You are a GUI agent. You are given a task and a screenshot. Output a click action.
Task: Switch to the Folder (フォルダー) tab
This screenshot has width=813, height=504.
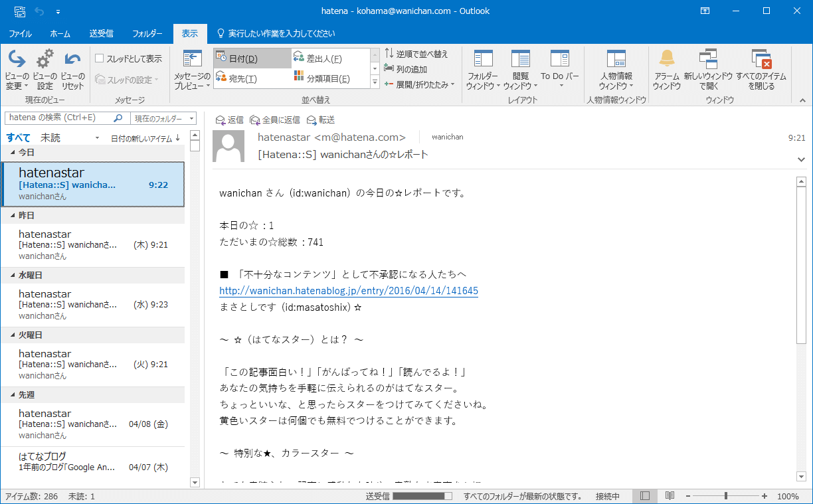147,33
